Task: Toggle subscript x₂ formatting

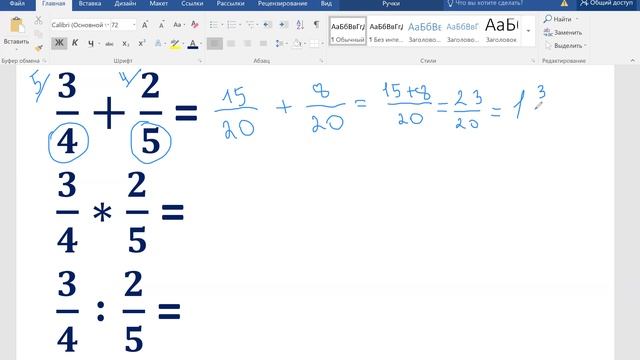Action: pos(126,43)
